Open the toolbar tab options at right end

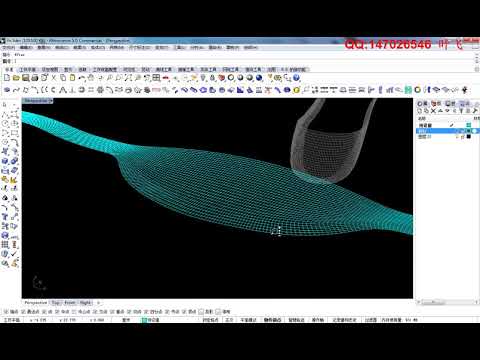pyautogui.click(x=476, y=69)
